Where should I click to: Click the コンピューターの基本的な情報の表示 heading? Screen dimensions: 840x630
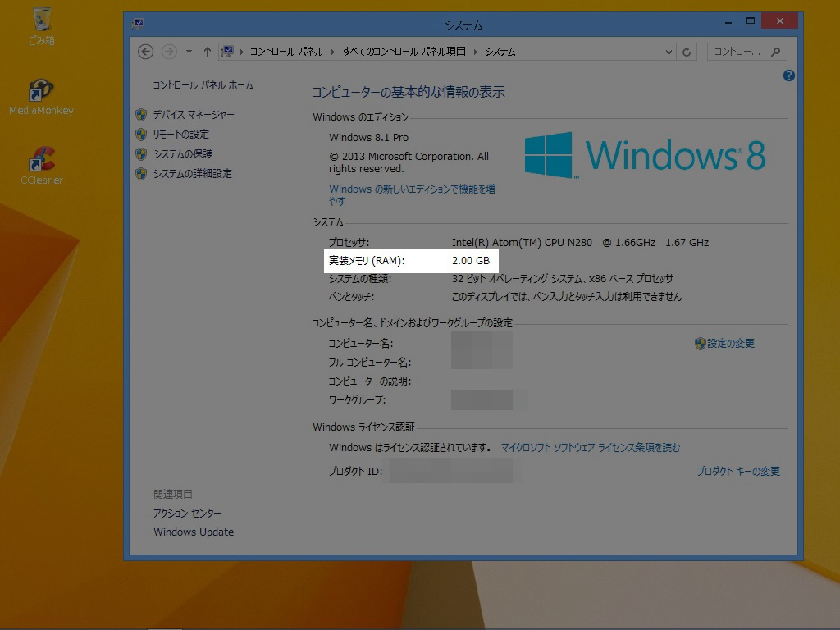(x=409, y=92)
